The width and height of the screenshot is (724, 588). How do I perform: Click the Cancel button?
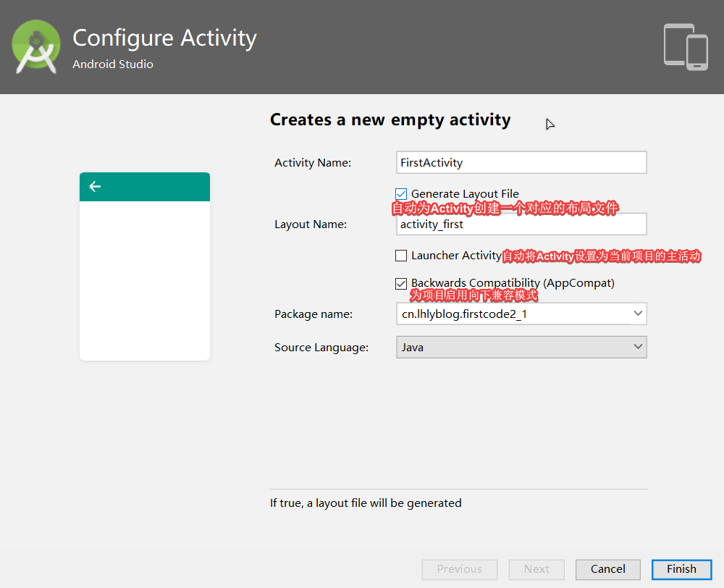tap(608, 569)
